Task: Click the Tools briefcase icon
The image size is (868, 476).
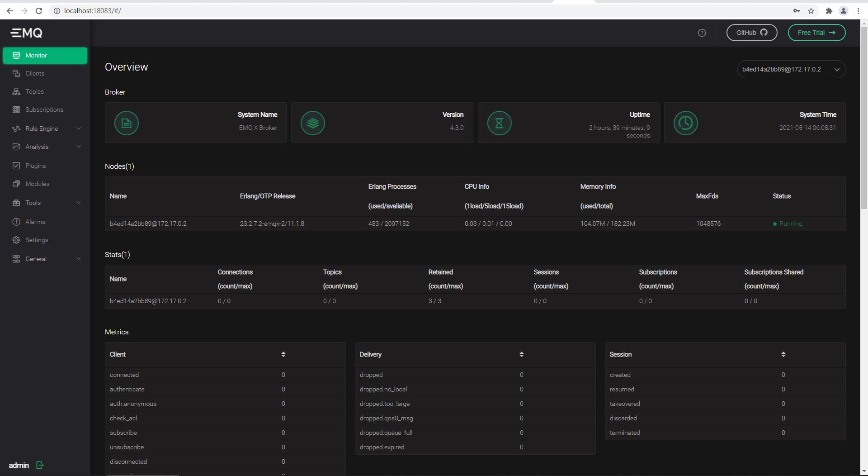Action: [x=16, y=203]
